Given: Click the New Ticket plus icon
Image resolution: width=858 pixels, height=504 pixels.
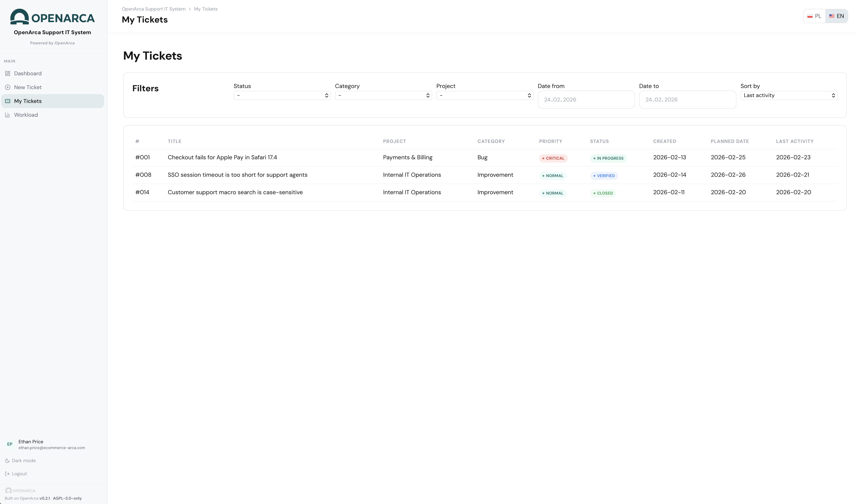Looking at the screenshot, I should coord(7,87).
